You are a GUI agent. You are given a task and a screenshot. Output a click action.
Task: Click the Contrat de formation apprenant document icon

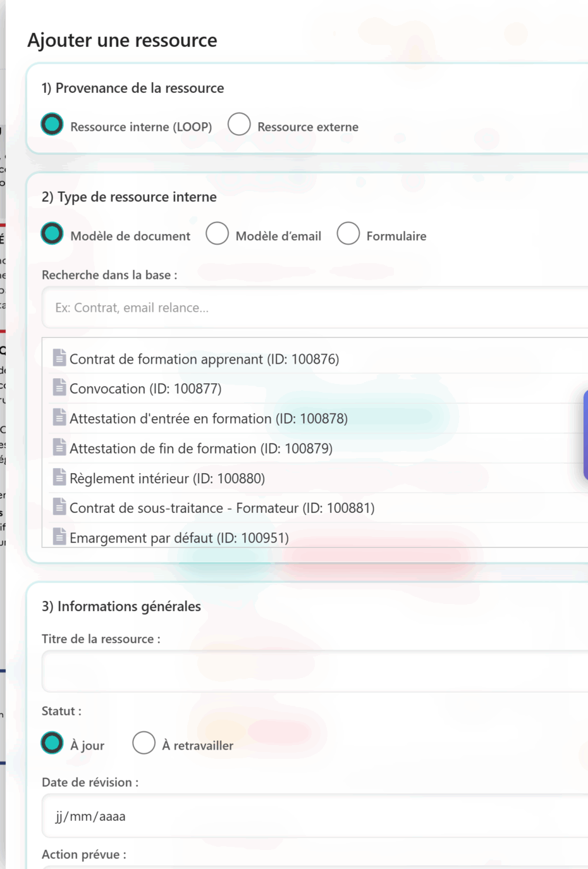(59, 358)
